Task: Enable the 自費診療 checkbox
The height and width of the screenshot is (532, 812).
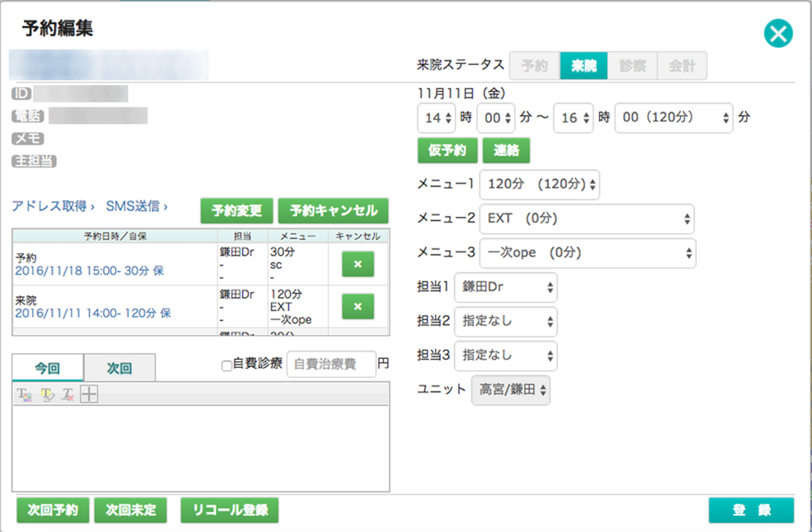Action: (227, 366)
